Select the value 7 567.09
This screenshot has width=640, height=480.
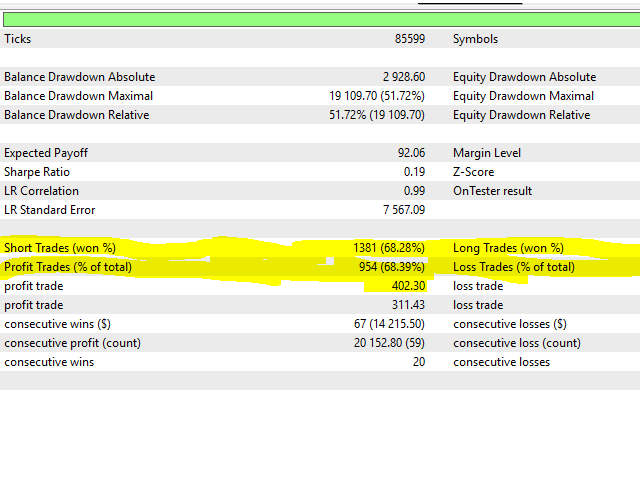pyautogui.click(x=404, y=210)
